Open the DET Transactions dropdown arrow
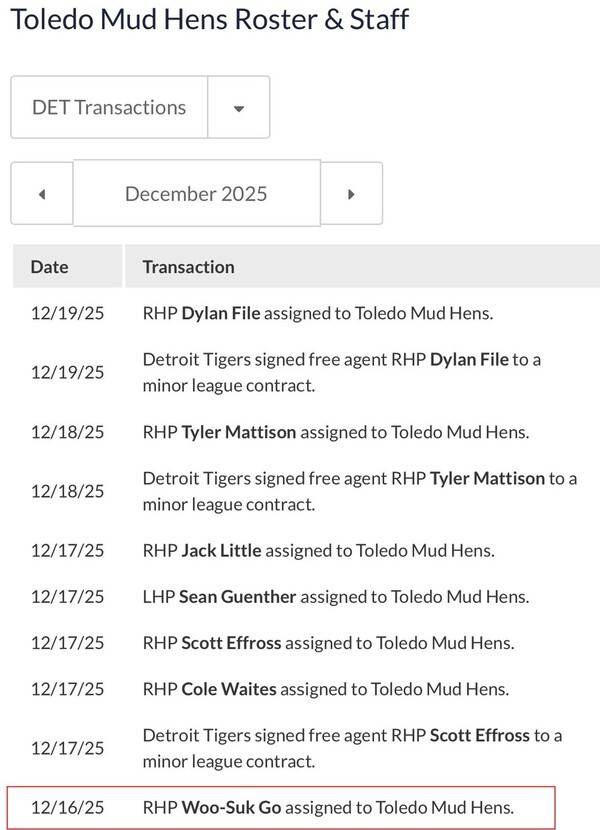Image resolution: width=600 pixels, height=830 pixels. (x=238, y=108)
